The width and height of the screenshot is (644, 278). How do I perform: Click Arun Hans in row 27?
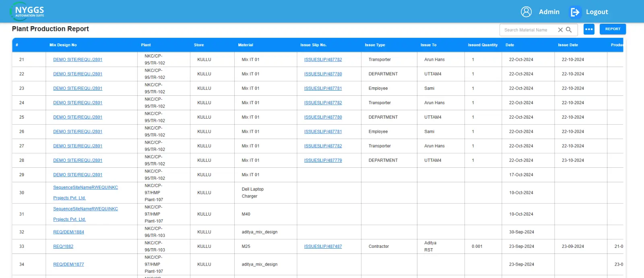click(434, 146)
